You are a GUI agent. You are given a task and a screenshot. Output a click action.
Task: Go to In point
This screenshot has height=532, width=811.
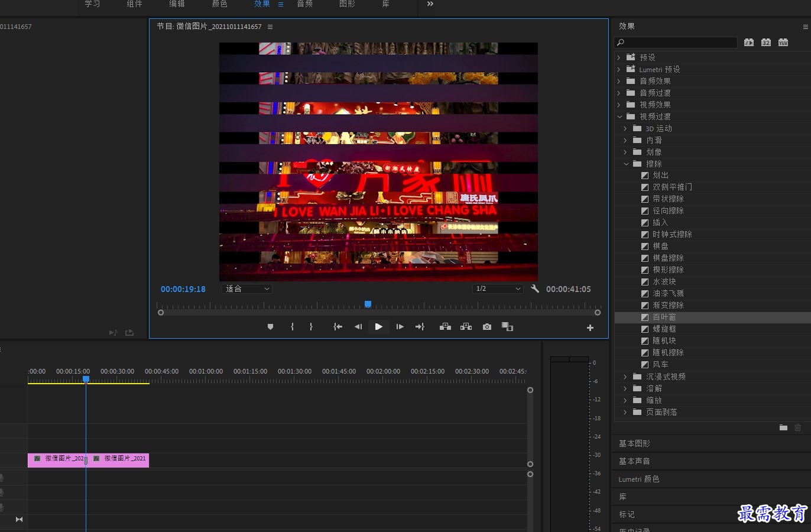[x=338, y=327]
